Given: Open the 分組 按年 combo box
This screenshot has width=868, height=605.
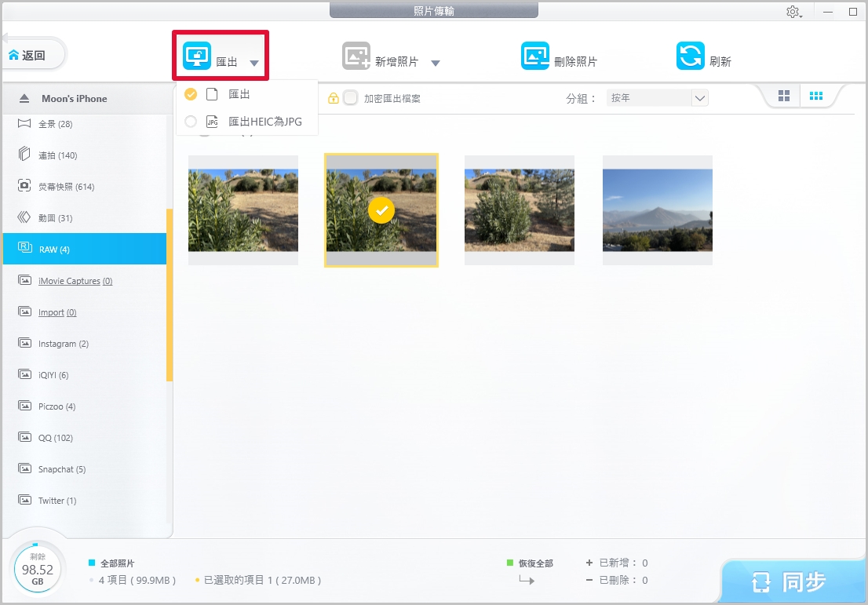Looking at the screenshot, I should [x=657, y=98].
